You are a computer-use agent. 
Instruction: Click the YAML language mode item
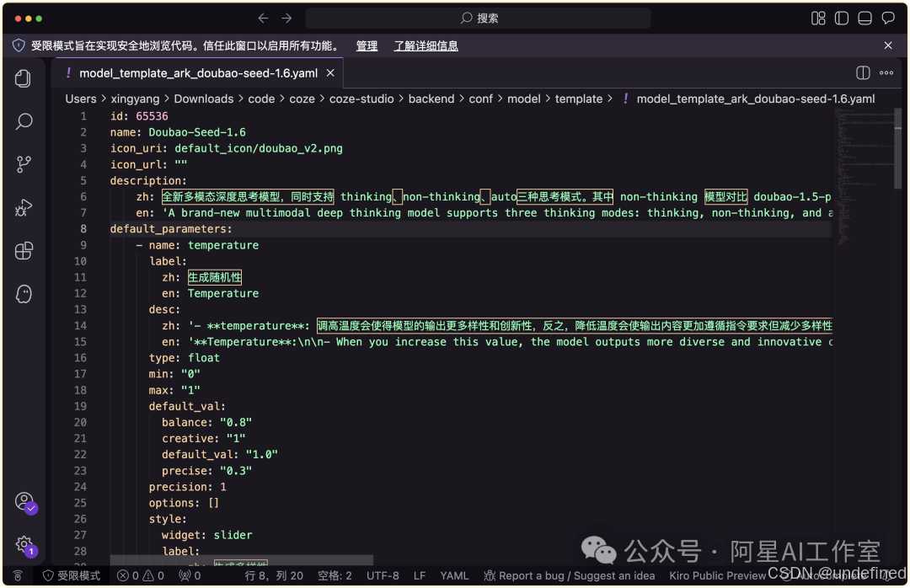[x=454, y=575]
